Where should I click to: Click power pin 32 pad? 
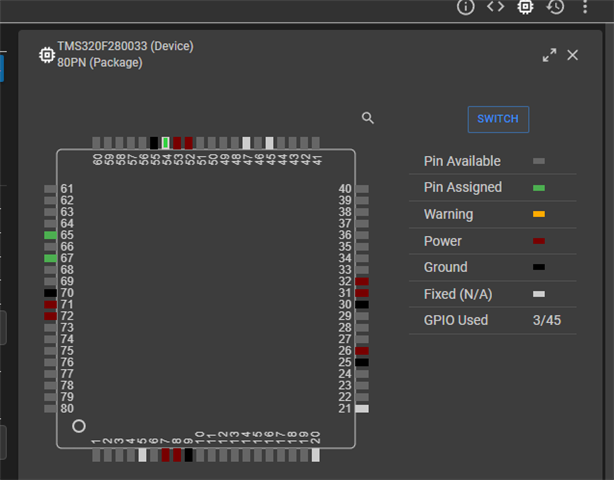[x=362, y=282]
